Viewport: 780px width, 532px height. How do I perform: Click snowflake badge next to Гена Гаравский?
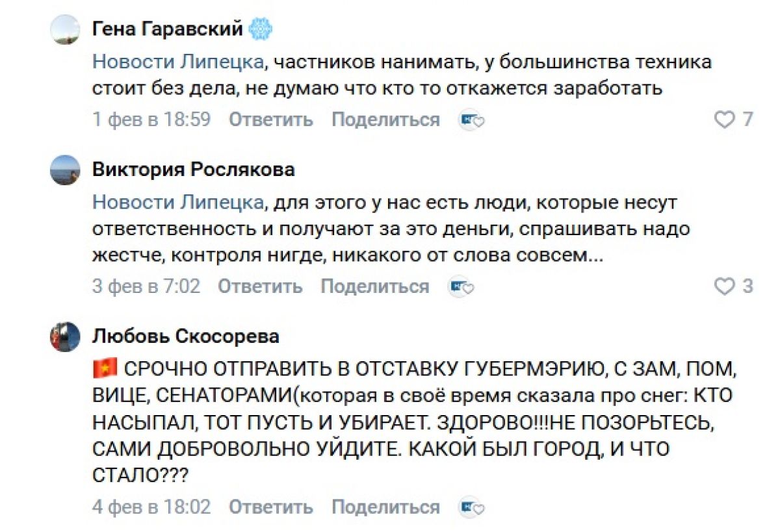point(261,29)
